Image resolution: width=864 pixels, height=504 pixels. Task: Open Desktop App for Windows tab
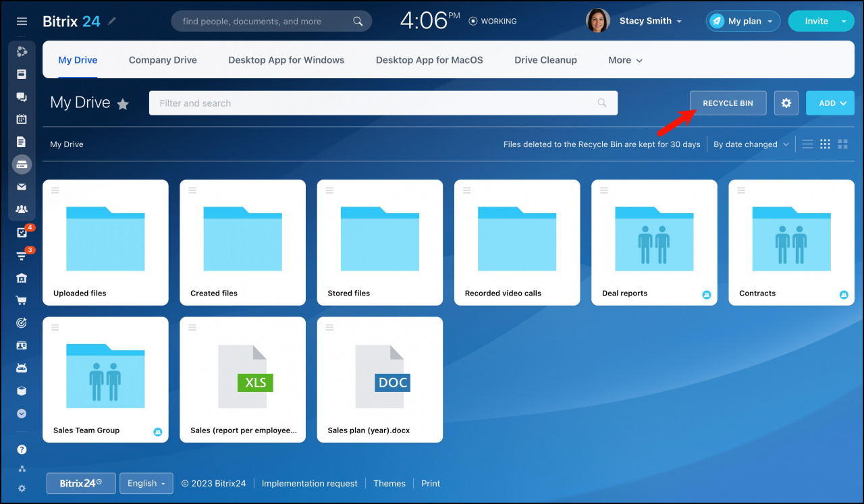(x=286, y=60)
